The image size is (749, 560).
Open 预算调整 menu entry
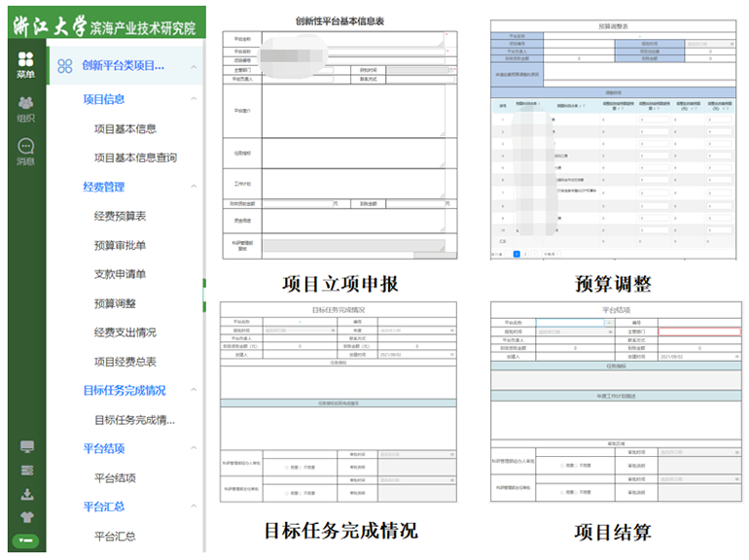point(115,303)
